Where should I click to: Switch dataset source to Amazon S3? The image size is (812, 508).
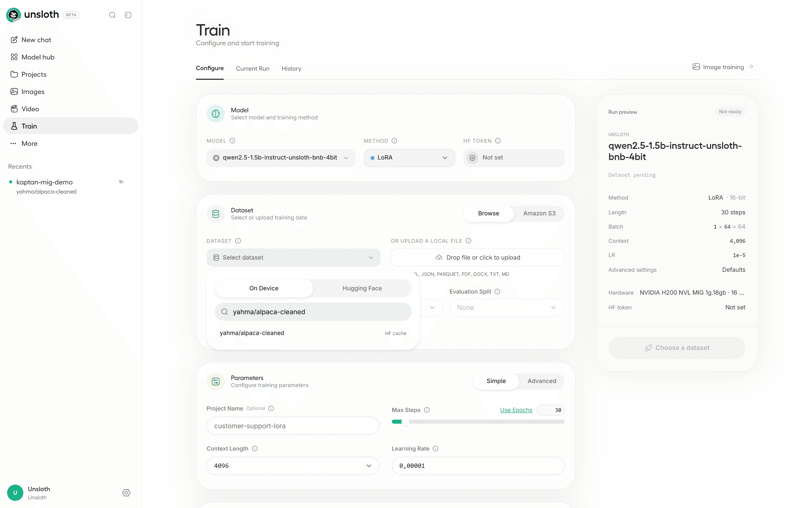click(539, 213)
